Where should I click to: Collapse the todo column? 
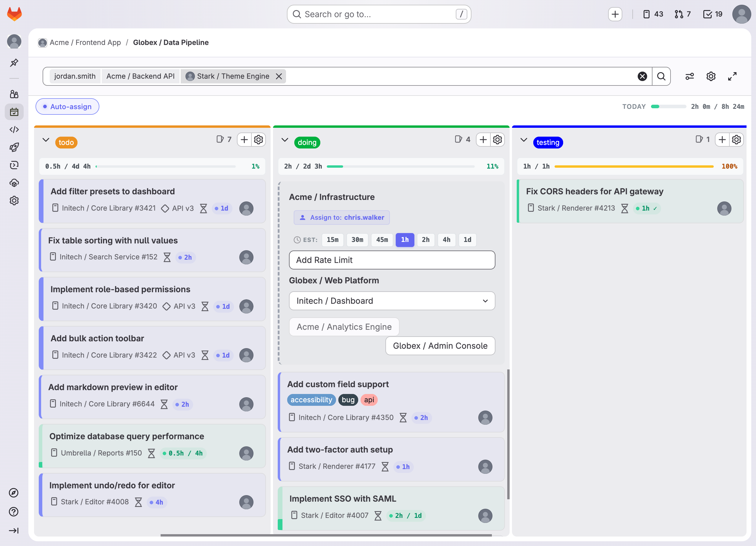click(46, 140)
